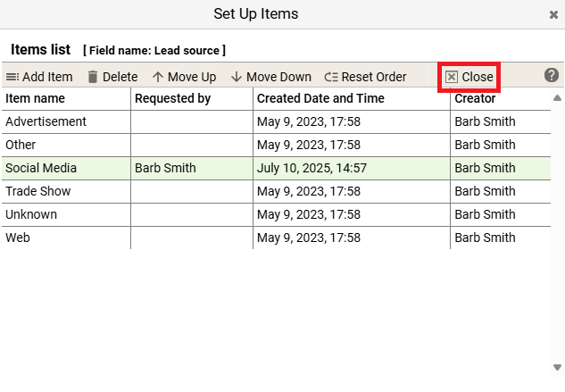
Task: Select the Web item row
Action: point(276,238)
